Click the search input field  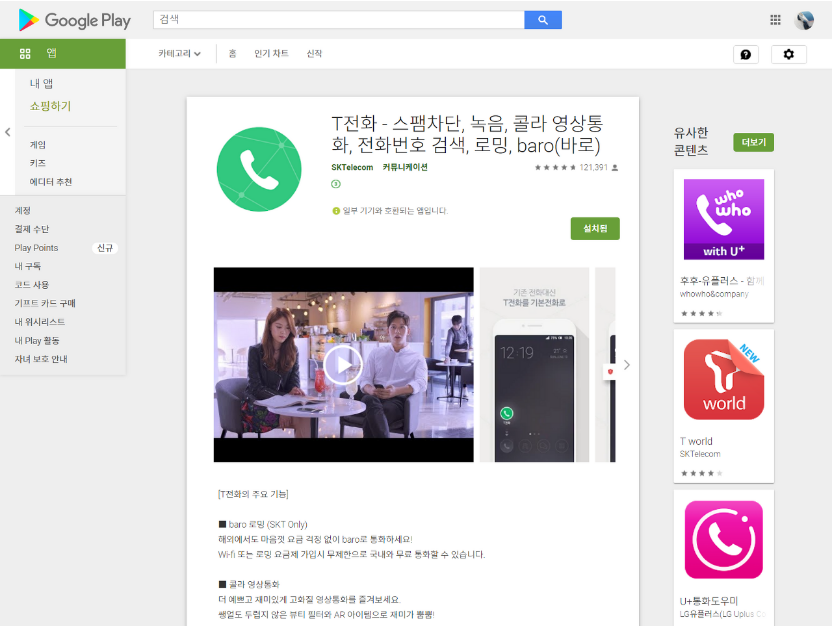coord(338,20)
